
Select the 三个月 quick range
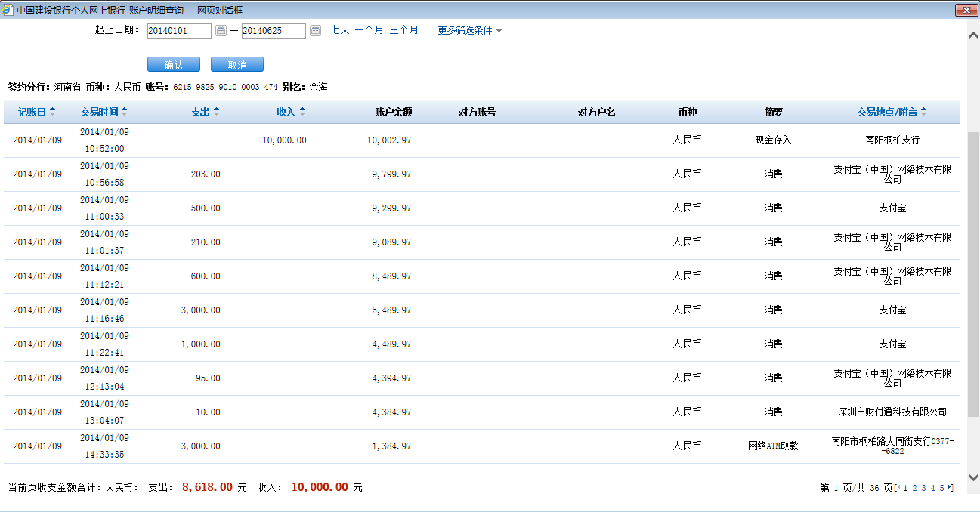[x=404, y=30]
